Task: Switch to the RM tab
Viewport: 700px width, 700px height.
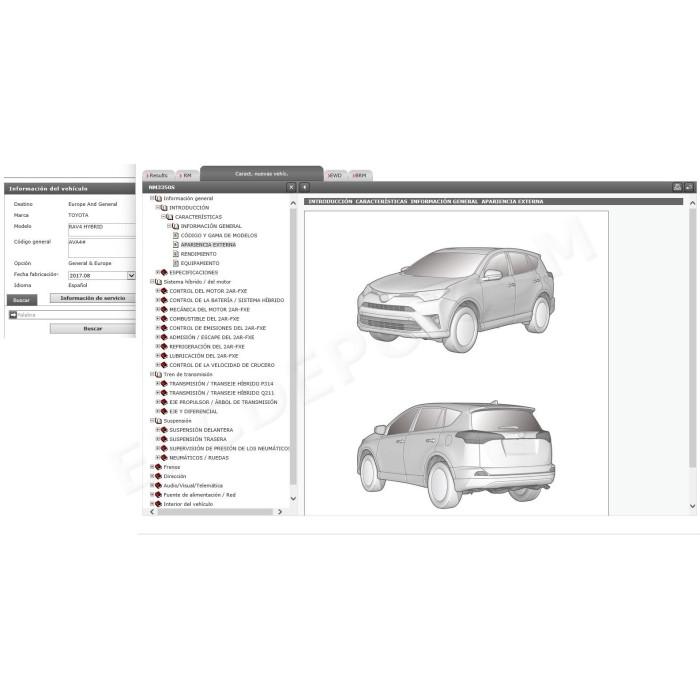Action: click(186, 175)
